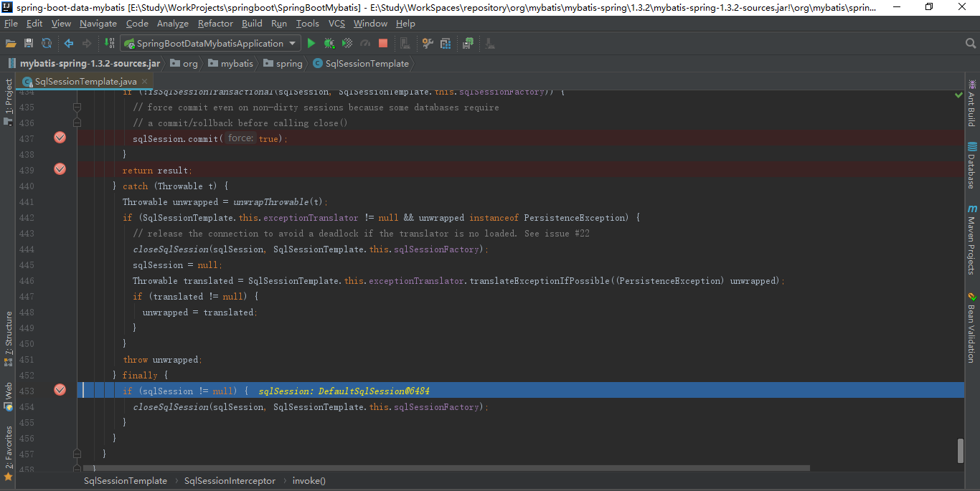Open the Tools menu
The width and height of the screenshot is (980, 491).
click(x=308, y=24)
